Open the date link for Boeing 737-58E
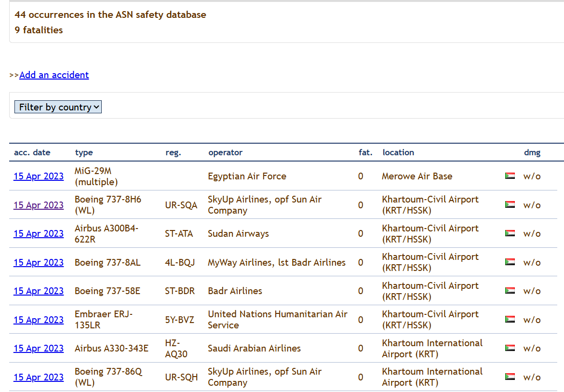 (39, 291)
